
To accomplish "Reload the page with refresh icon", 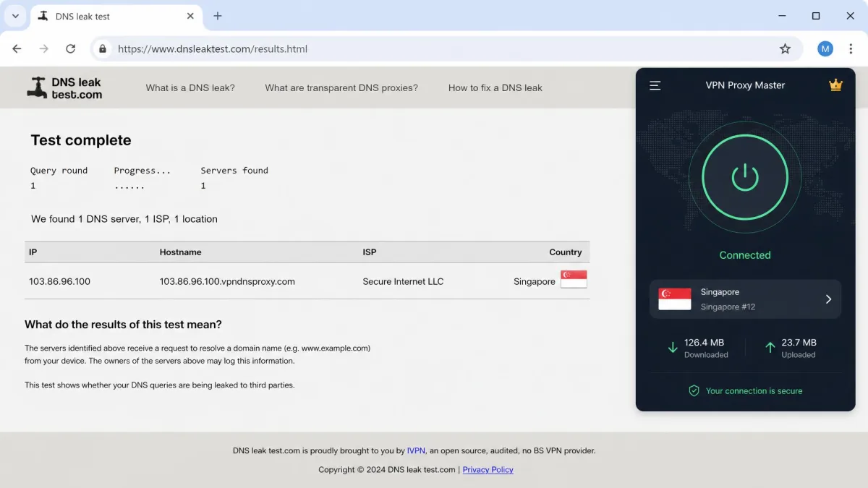I will pos(70,48).
